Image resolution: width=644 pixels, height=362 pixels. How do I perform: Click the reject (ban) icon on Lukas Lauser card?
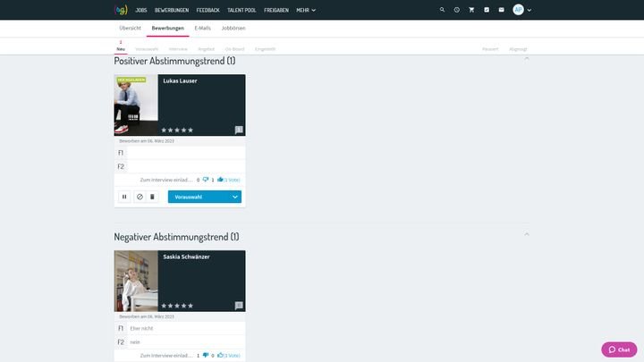139,197
